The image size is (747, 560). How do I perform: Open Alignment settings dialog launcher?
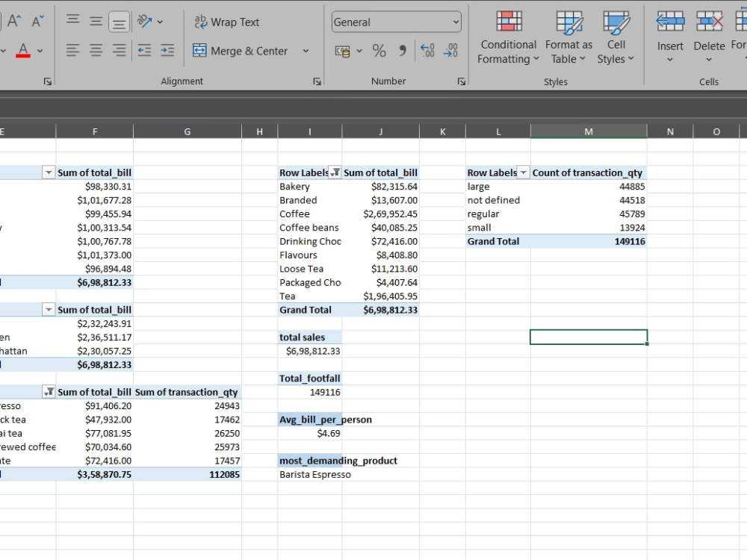317,81
